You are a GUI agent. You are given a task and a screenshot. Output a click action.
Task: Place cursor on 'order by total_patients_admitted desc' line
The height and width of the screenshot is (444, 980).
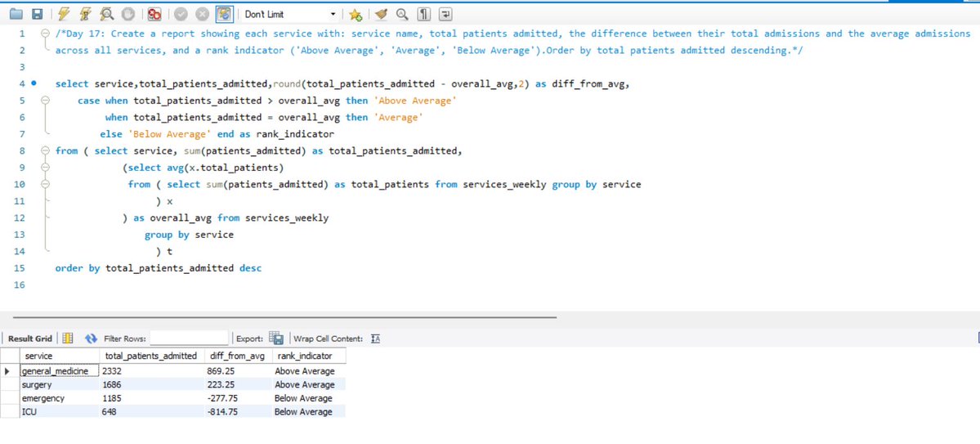[x=158, y=268]
